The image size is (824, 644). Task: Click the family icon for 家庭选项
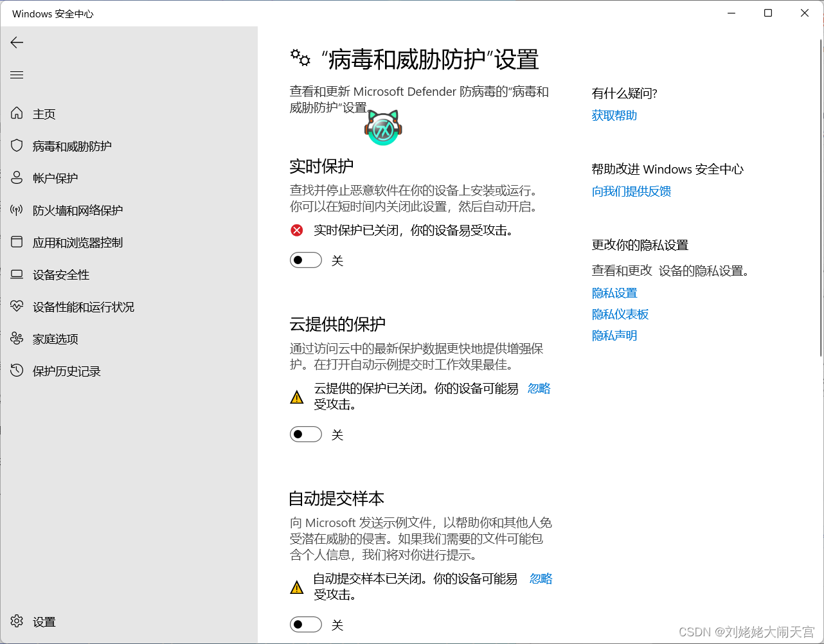(x=17, y=339)
